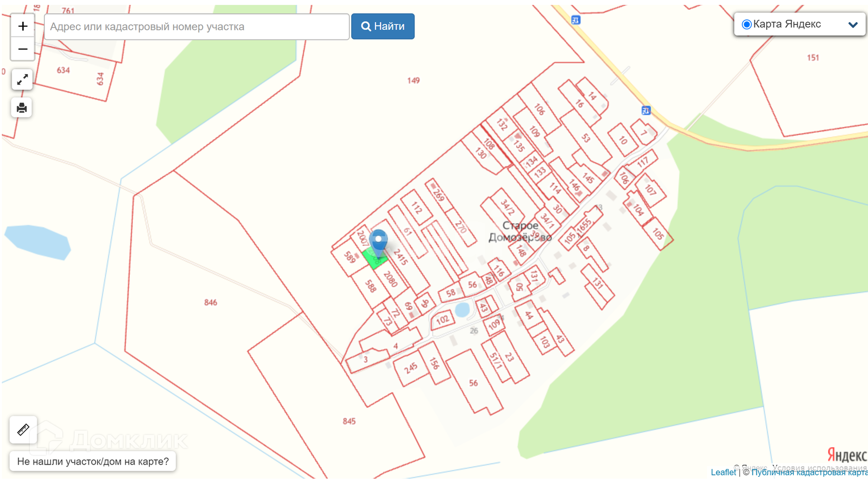The height and width of the screenshot is (479, 868).
Task: Click the Яндекс logo
Action: pyautogui.click(x=847, y=455)
